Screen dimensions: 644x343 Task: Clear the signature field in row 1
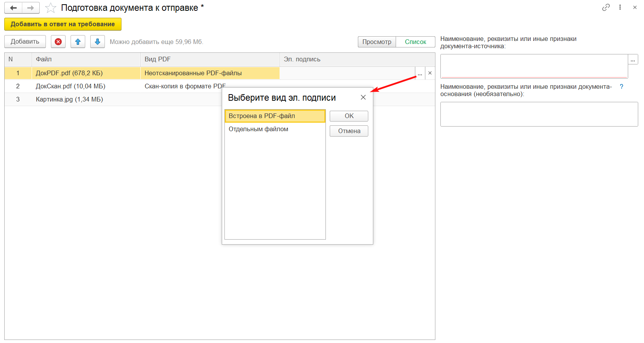pos(430,73)
